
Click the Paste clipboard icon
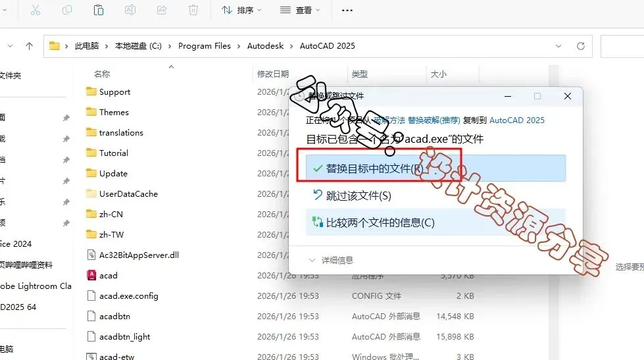[x=99, y=10]
